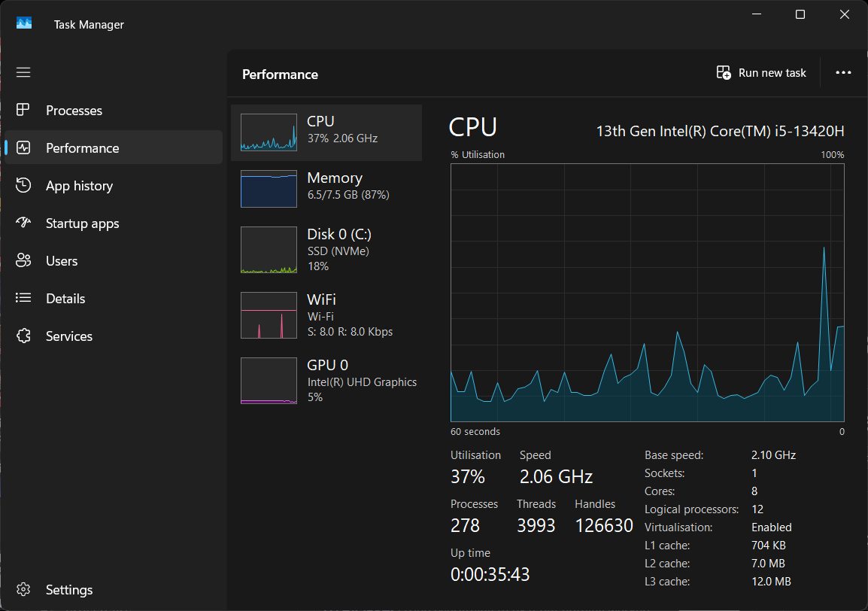Show the WiFi network performance
Screen dimensions: 868x611
pos(326,315)
